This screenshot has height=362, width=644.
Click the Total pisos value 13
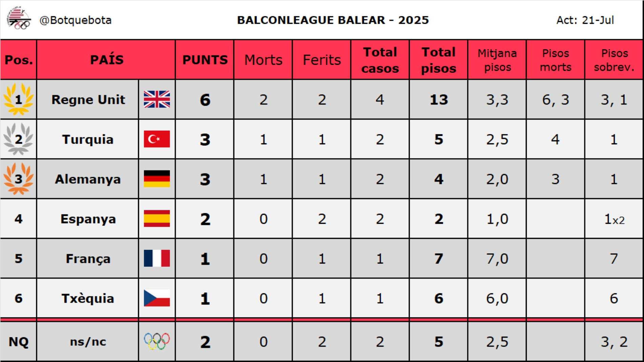[x=439, y=100]
